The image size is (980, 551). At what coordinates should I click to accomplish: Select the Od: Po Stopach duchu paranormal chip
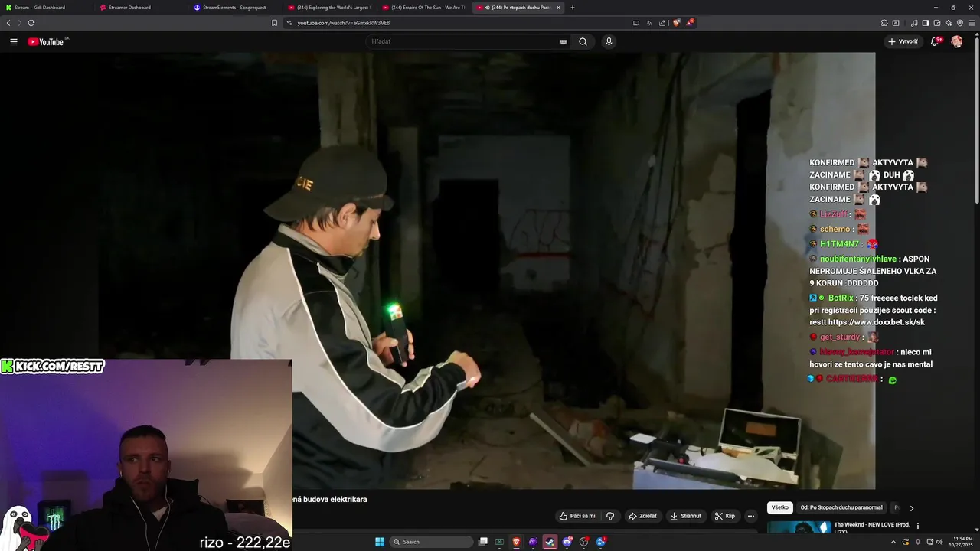point(841,507)
